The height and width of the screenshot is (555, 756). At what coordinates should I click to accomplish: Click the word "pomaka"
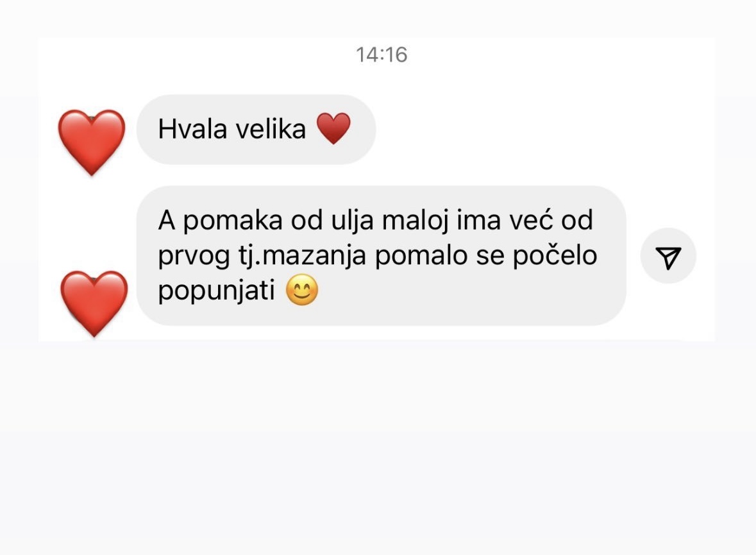pos(232,221)
